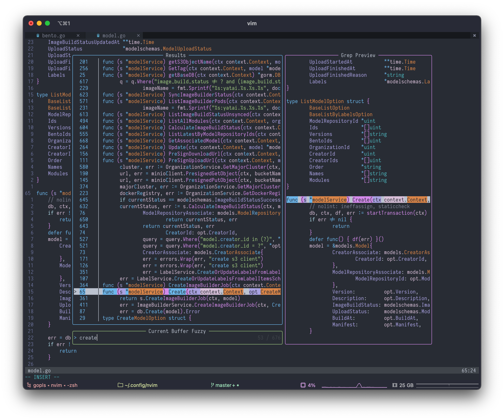
Task: Click the memory icon next to 25 GB
Action: 394,385
